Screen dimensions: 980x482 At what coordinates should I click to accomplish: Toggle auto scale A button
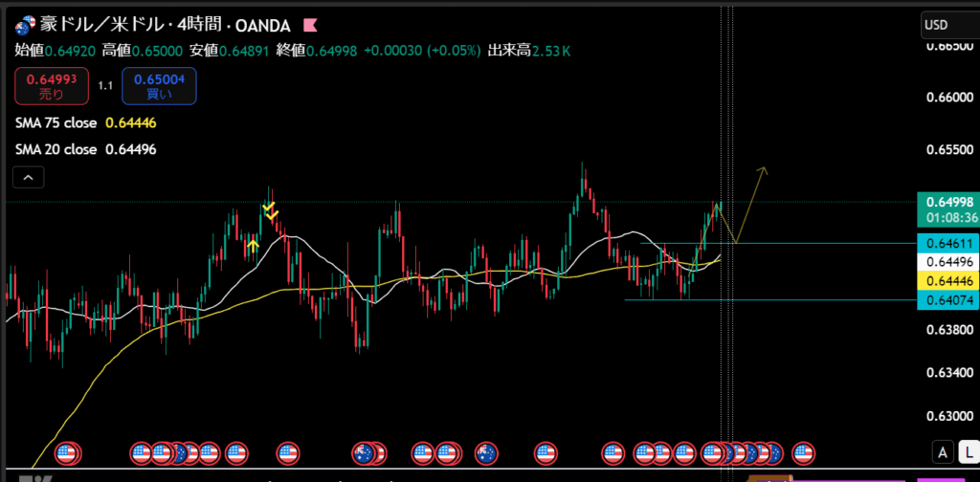point(943,450)
